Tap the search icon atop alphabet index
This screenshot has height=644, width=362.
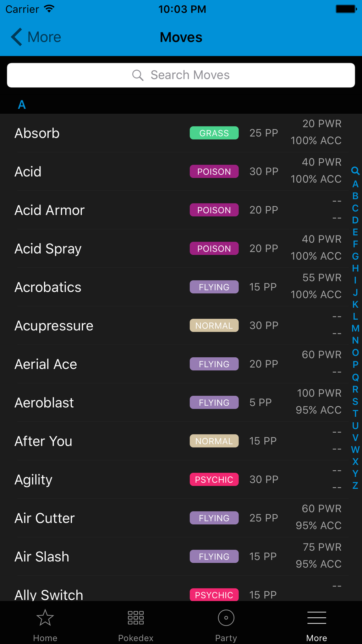pyautogui.click(x=355, y=171)
